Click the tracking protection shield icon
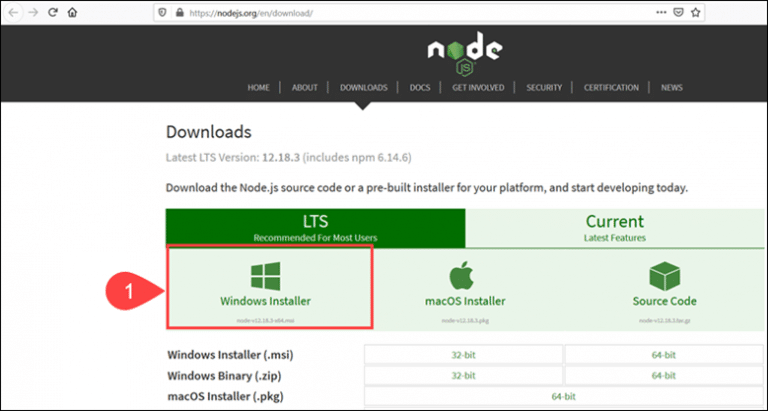The width and height of the screenshot is (768, 411). (163, 13)
